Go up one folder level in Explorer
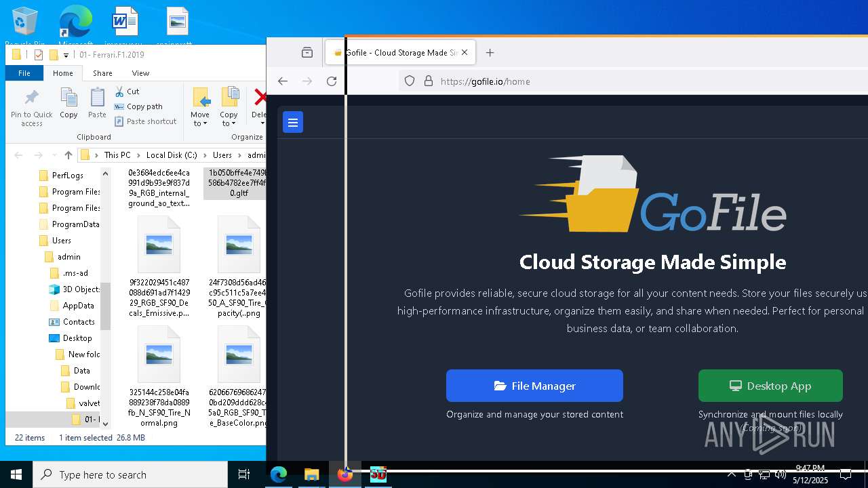This screenshot has width=868, height=488. 68,155
